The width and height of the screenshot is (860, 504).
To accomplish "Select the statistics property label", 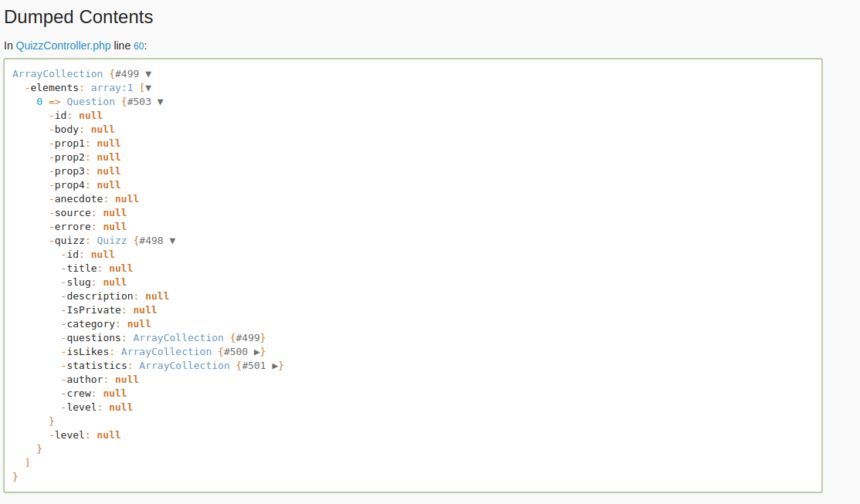I will tap(96, 366).
